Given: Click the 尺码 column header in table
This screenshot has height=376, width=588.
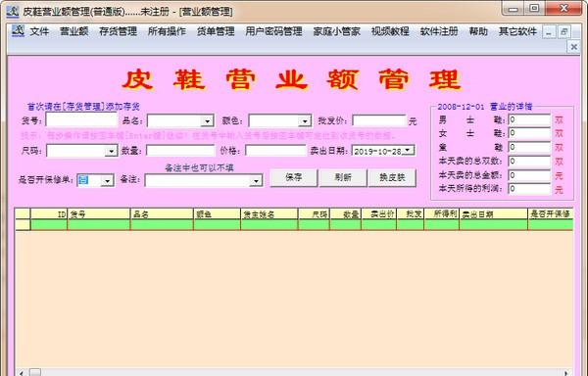Looking at the screenshot, I should pos(314,213).
